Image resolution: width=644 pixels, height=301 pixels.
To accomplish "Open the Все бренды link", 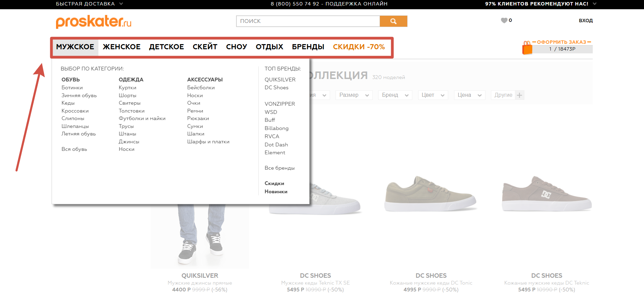I will click(x=279, y=168).
